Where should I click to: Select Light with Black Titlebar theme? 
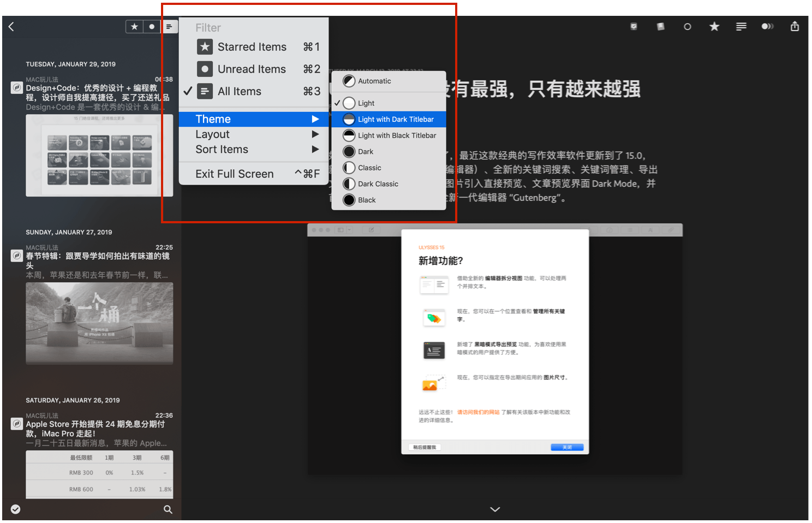click(x=389, y=135)
